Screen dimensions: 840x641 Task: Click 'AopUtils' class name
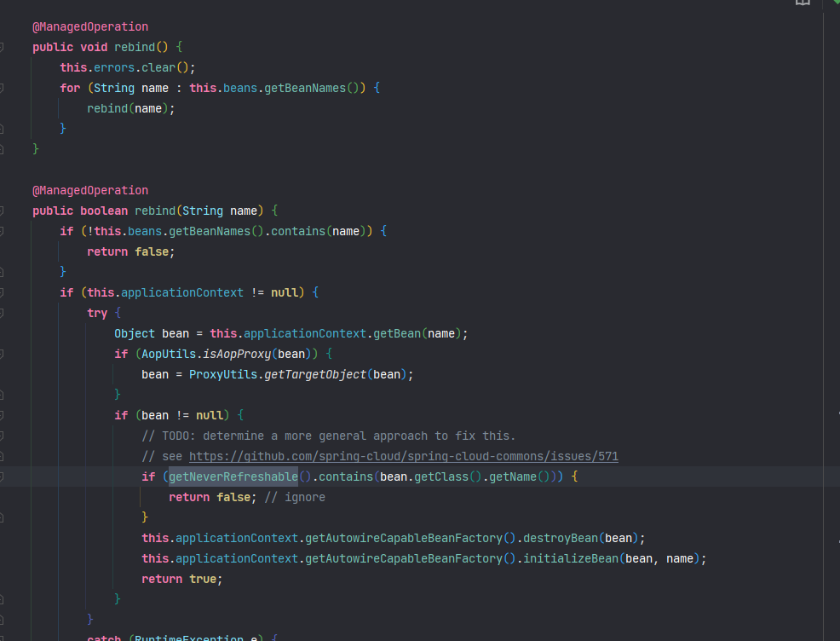click(x=169, y=354)
